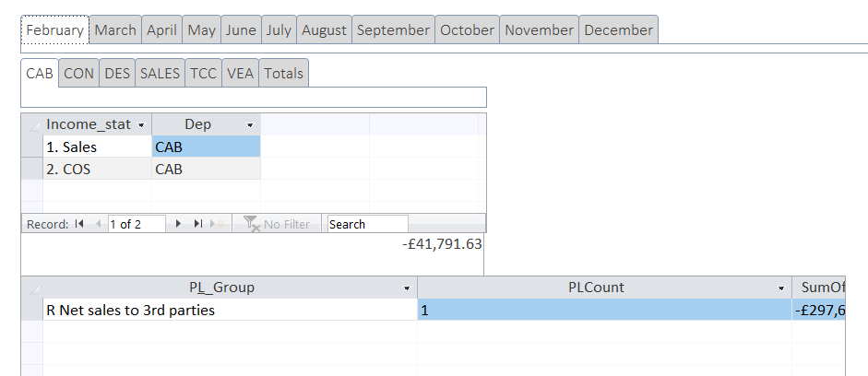868x376 pixels.
Task: Switch to the March tab
Action: pos(115,30)
